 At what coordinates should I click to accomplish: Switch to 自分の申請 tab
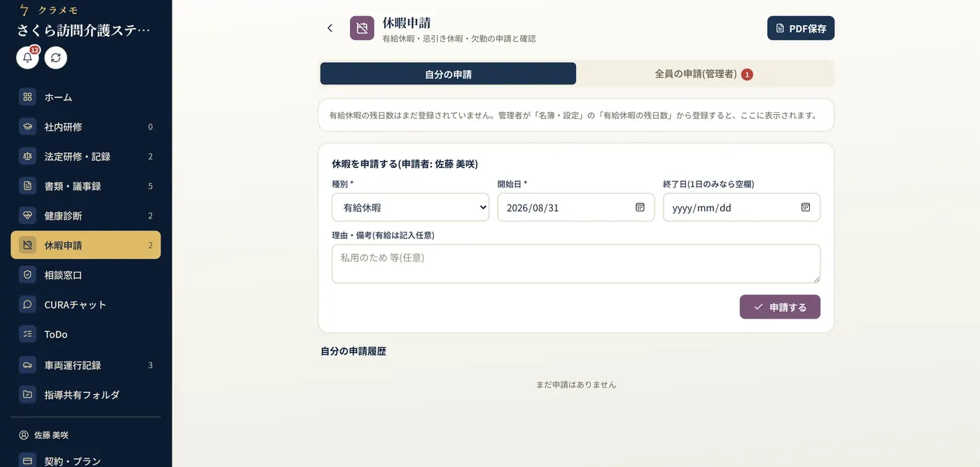(448, 74)
